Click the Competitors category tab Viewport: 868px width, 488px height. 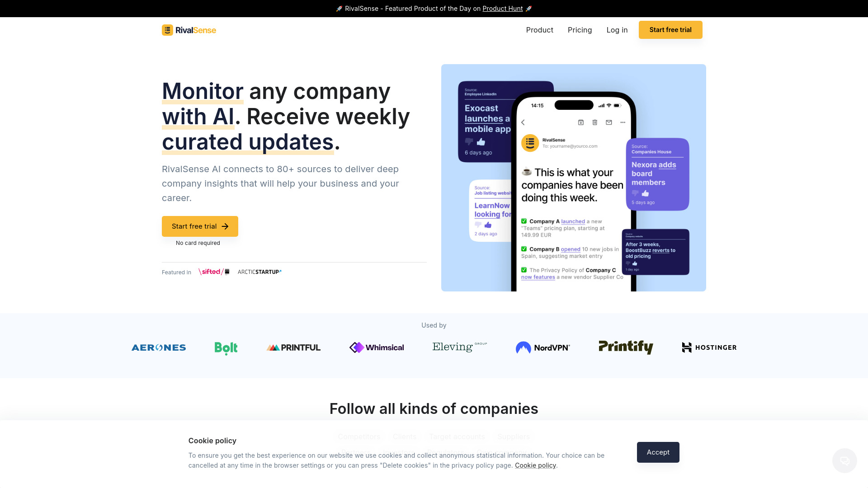click(359, 436)
